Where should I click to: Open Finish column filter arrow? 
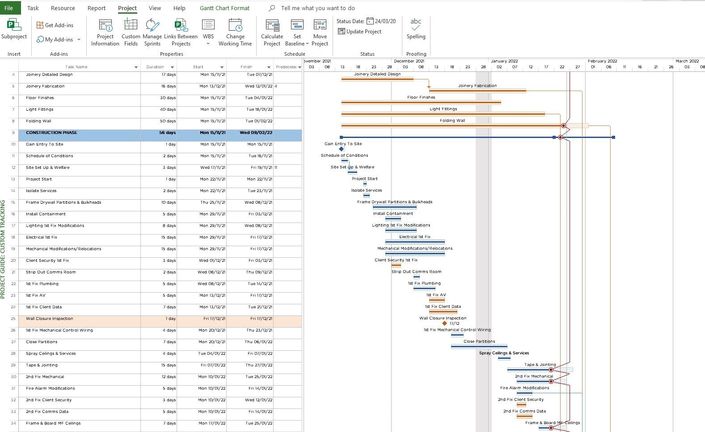[x=269, y=67]
